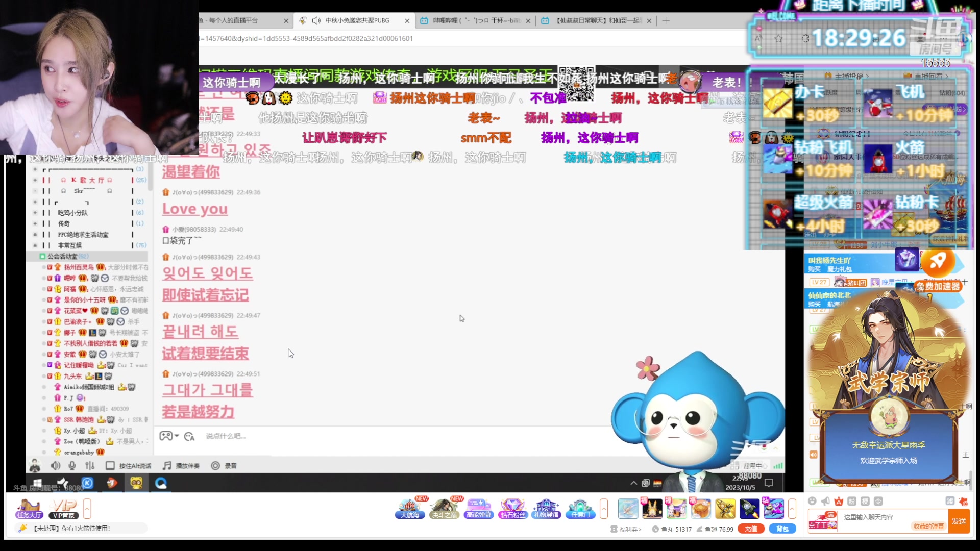This screenshot has width=980, height=551.
Task: Click the 令 icon in chat toolbar
Action: point(878,501)
